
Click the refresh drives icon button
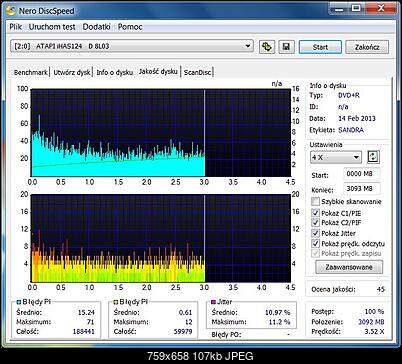click(x=267, y=47)
